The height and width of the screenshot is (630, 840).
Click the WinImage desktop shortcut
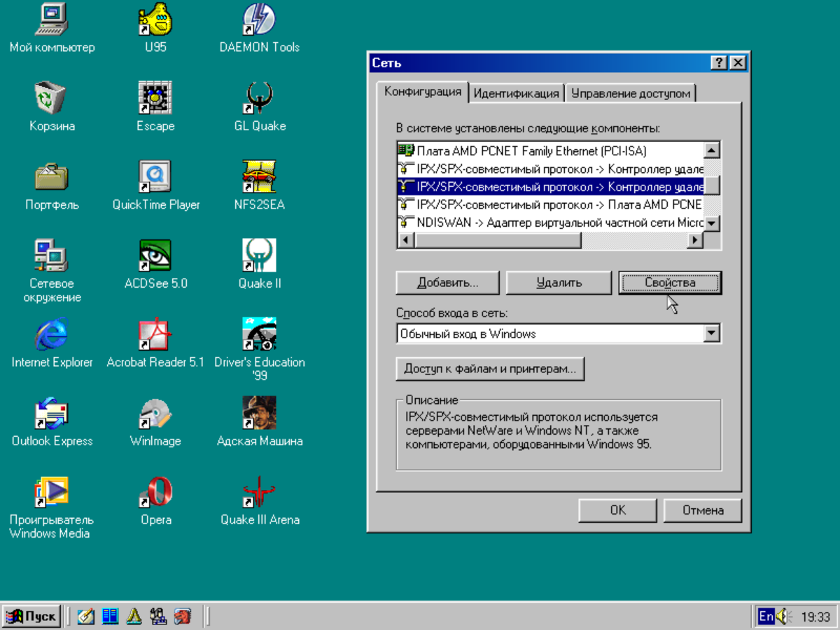[155, 414]
